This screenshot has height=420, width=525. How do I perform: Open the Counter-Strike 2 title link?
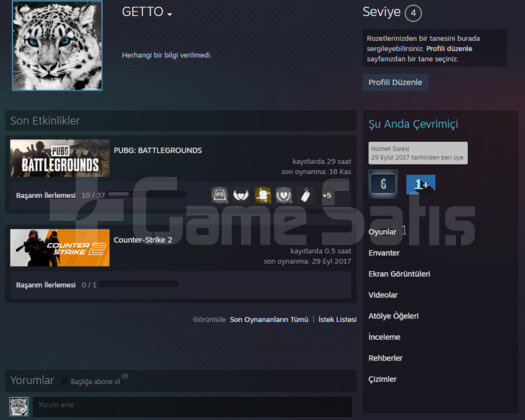point(143,240)
